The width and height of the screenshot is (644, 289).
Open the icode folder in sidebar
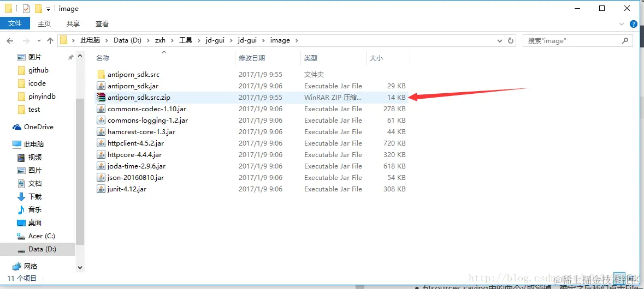coord(38,83)
